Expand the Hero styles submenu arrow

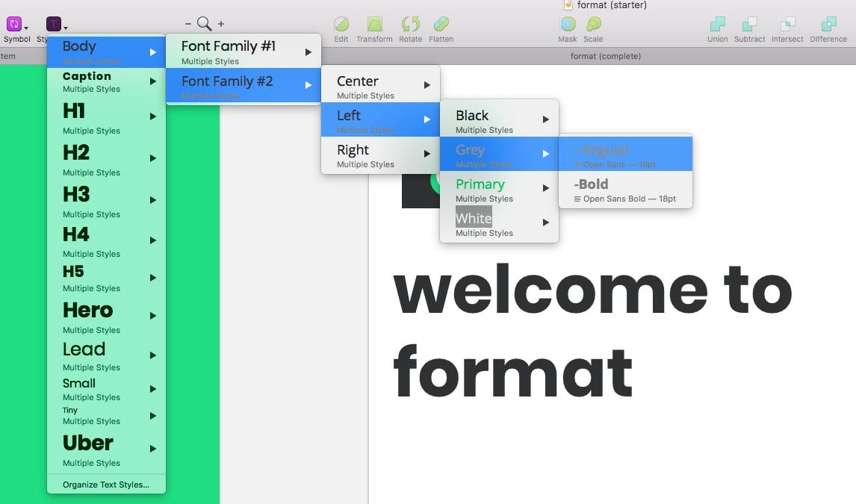[x=153, y=316]
